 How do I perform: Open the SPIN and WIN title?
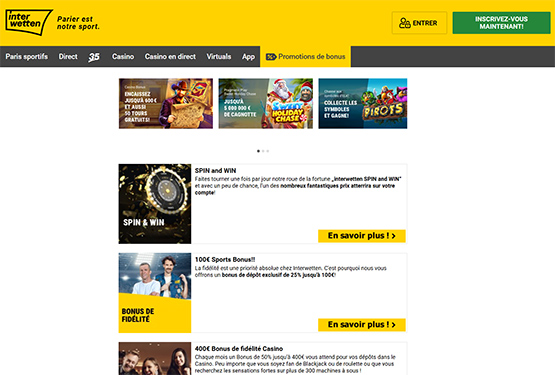pyautogui.click(x=215, y=171)
